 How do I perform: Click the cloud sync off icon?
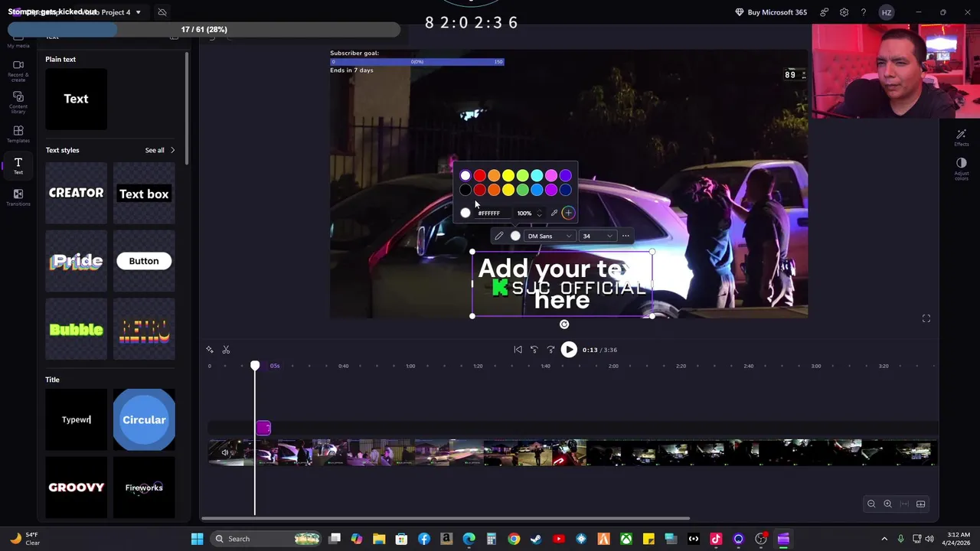click(x=162, y=12)
